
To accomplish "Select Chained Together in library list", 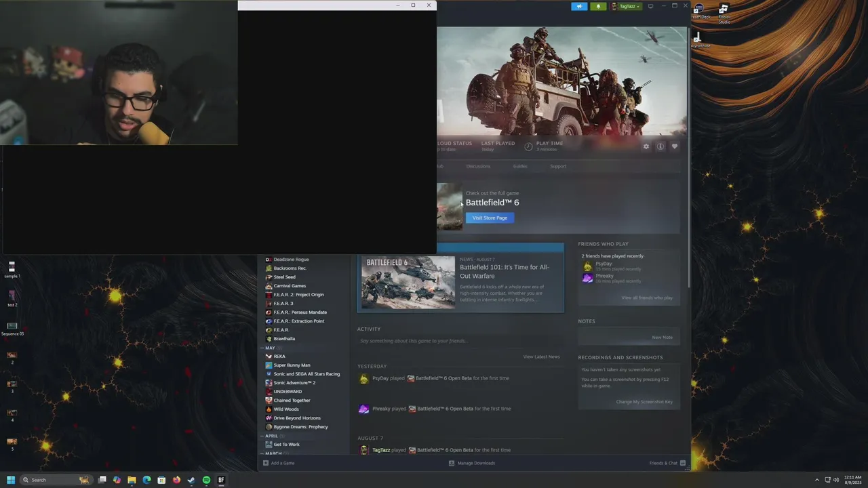I will (x=292, y=400).
